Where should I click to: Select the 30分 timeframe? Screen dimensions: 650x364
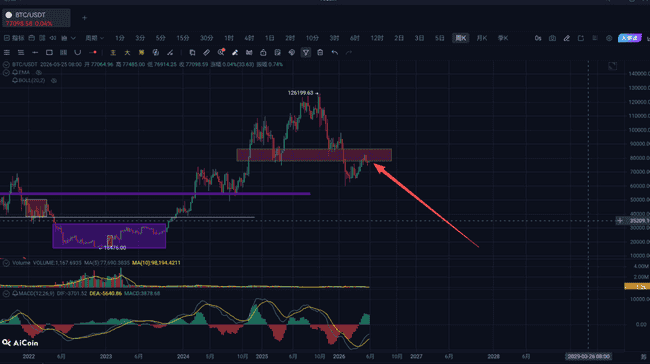pyautogui.click(x=206, y=38)
